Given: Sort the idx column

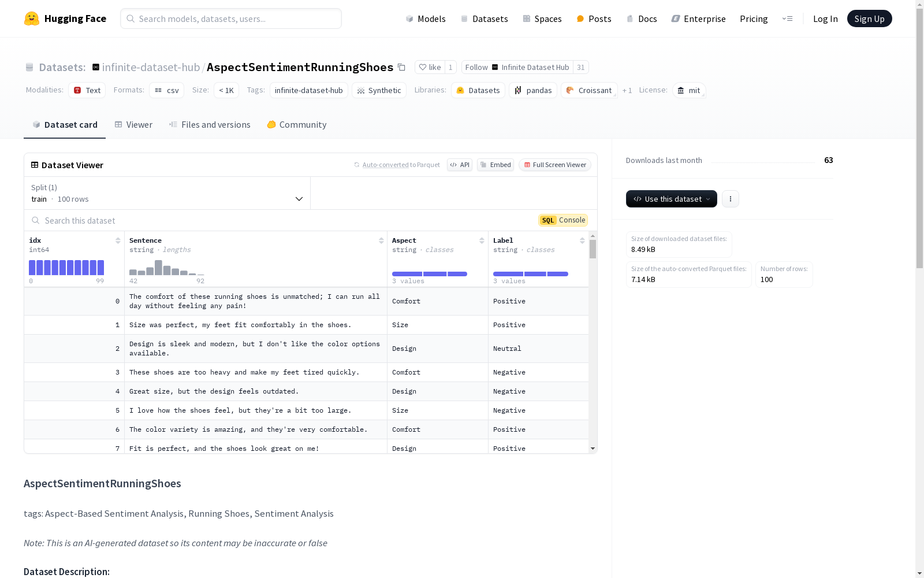Looking at the screenshot, I should click(x=118, y=240).
